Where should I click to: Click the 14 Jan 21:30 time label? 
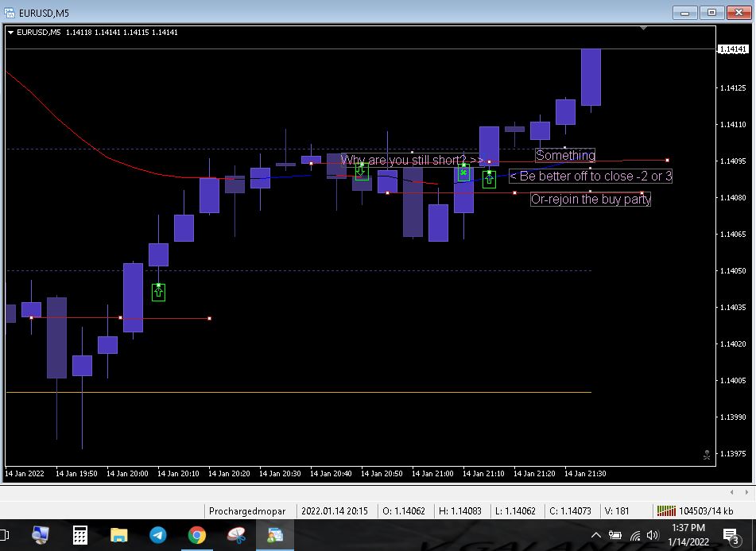tap(585, 473)
